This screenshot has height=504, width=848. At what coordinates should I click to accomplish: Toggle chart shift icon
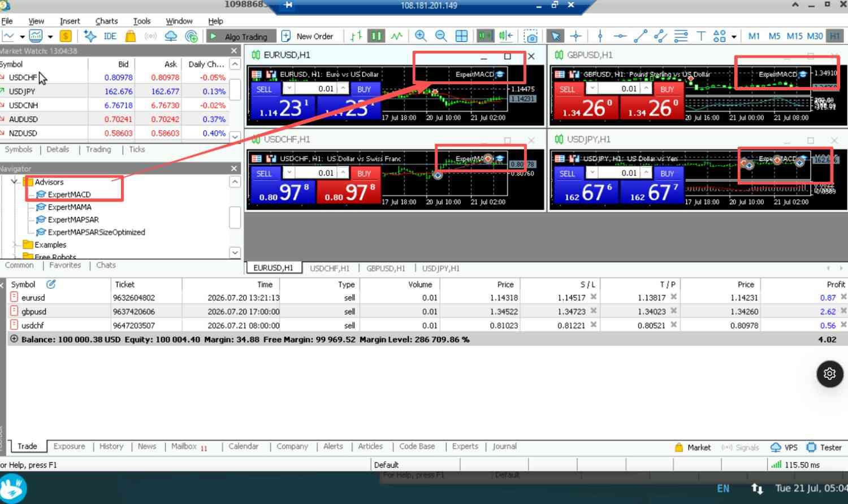(506, 36)
